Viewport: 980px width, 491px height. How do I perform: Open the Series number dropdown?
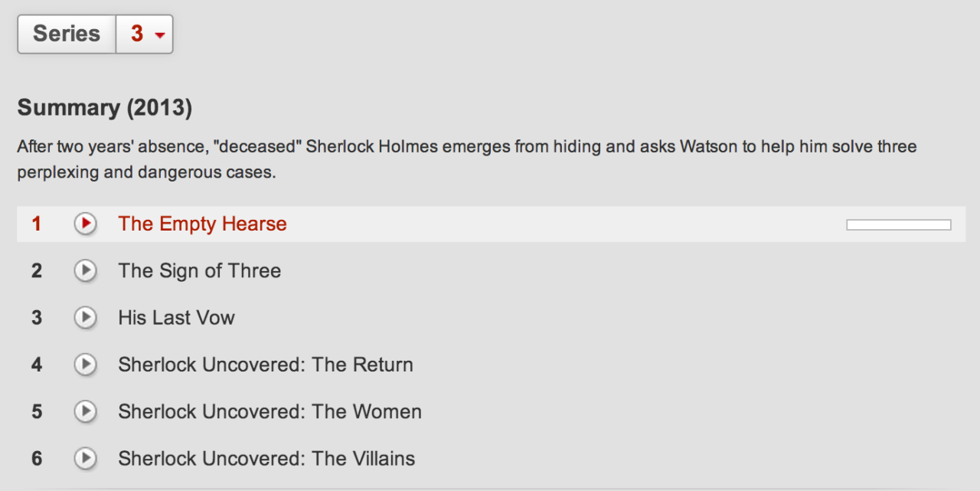pyautogui.click(x=145, y=34)
